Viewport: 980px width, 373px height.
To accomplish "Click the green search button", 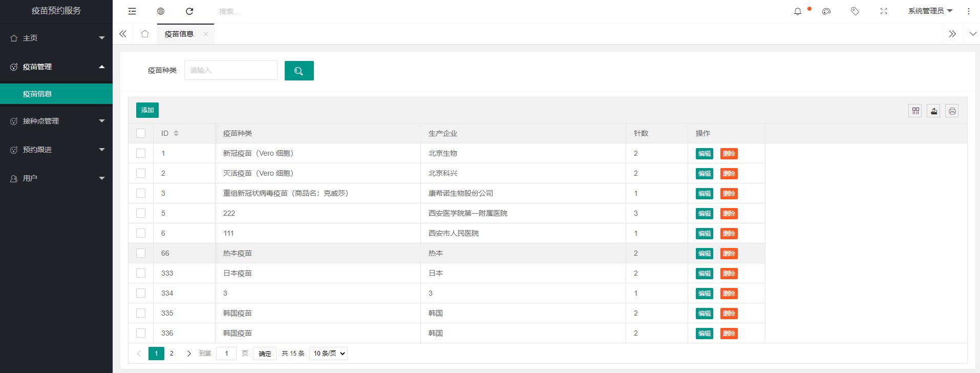I will 299,71.
